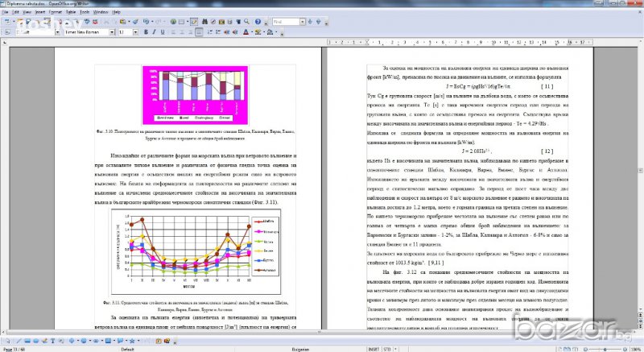Click the INSRT mode in status bar
This screenshot has height=352, width=644.
pyautogui.click(x=373, y=348)
